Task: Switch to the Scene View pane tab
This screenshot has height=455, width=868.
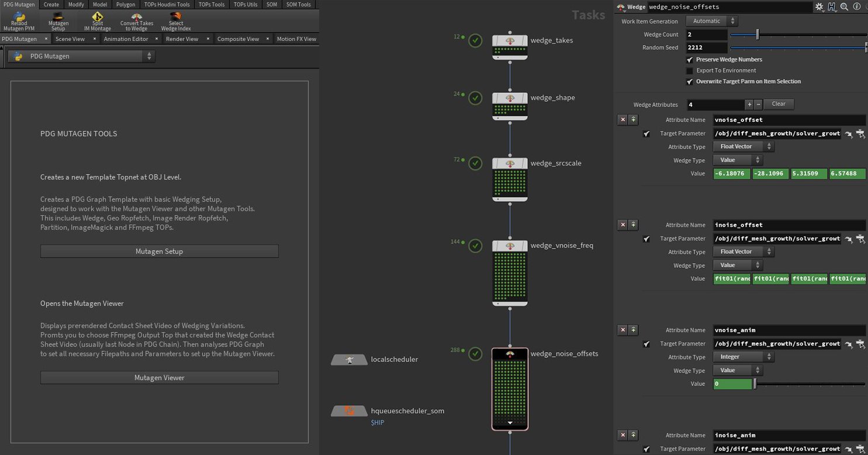Action: pos(70,39)
